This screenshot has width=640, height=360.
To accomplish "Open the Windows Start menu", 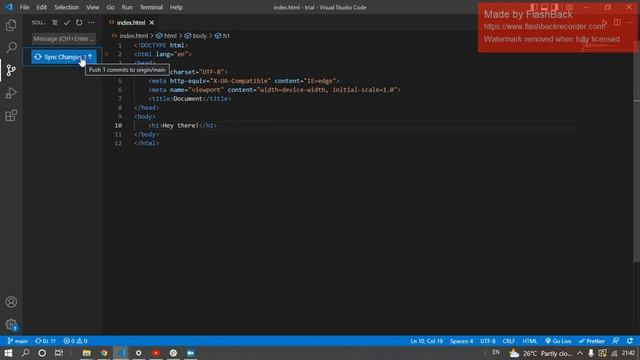I will [x=8, y=353].
